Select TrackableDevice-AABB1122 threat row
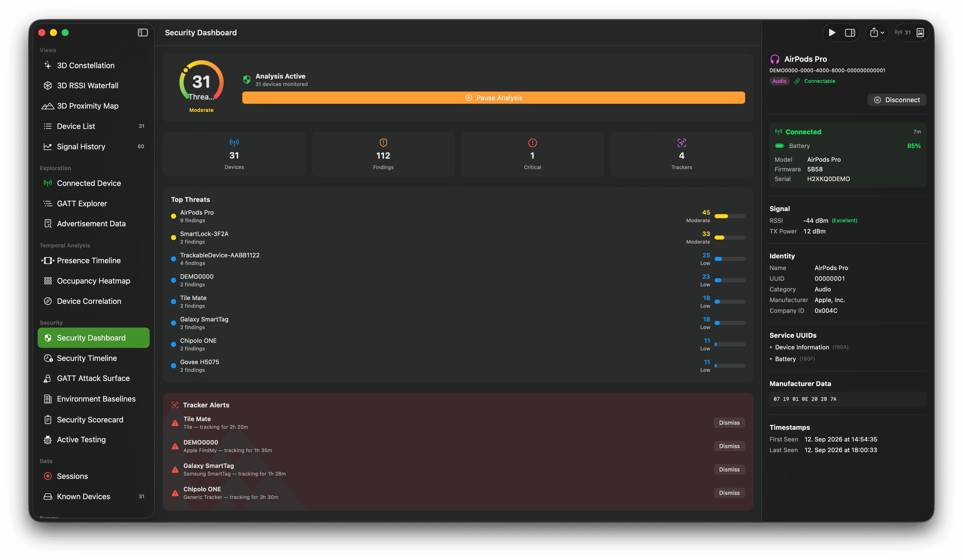This screenshot has height=560, width=963. click(x=458, y=259)
